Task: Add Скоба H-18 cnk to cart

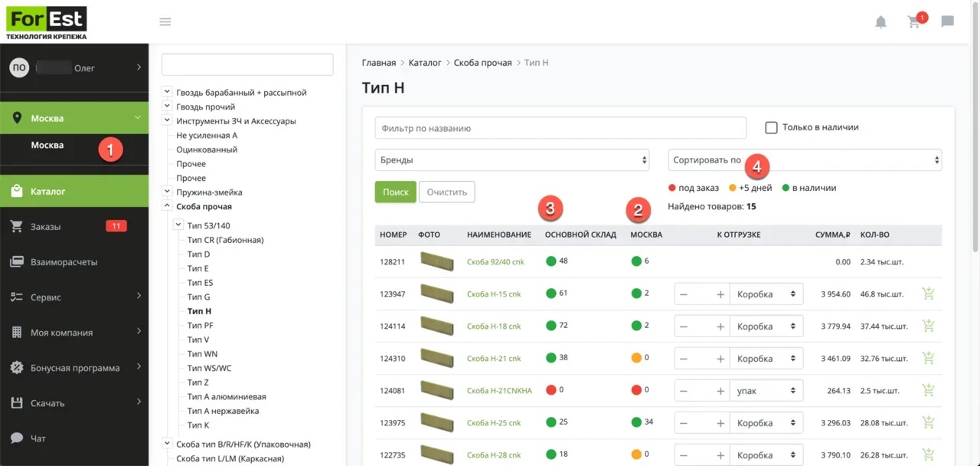Action: click(x=928, y=326)
